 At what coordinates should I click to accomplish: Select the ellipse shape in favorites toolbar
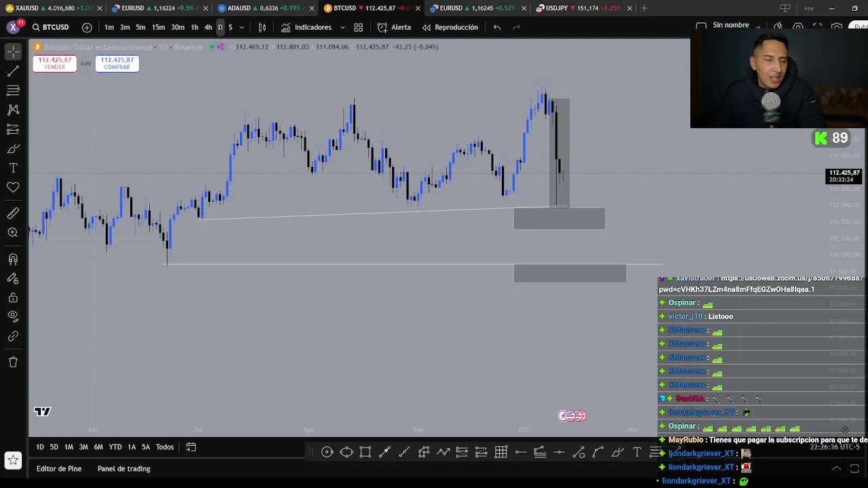pos(346,452)
